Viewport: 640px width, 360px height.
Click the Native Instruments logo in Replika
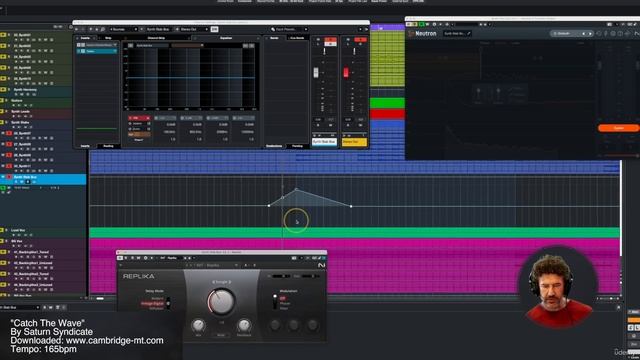[321, 265]
